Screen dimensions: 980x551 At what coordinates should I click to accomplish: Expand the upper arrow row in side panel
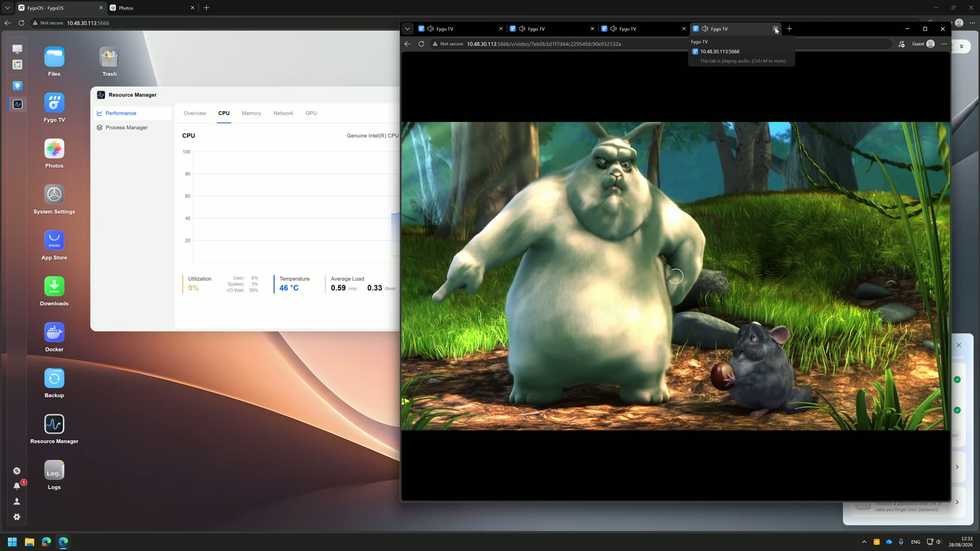click(x=957, y=467)
